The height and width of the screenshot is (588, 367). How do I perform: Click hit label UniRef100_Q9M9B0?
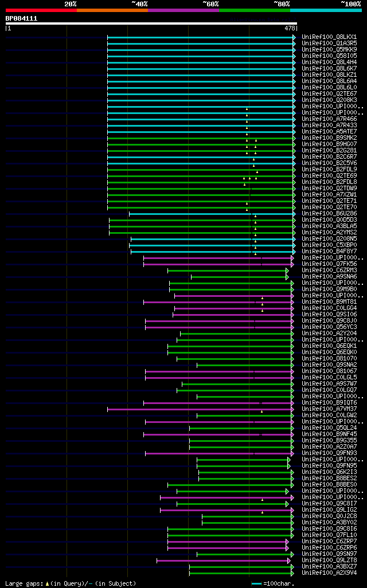pos(329,289)
